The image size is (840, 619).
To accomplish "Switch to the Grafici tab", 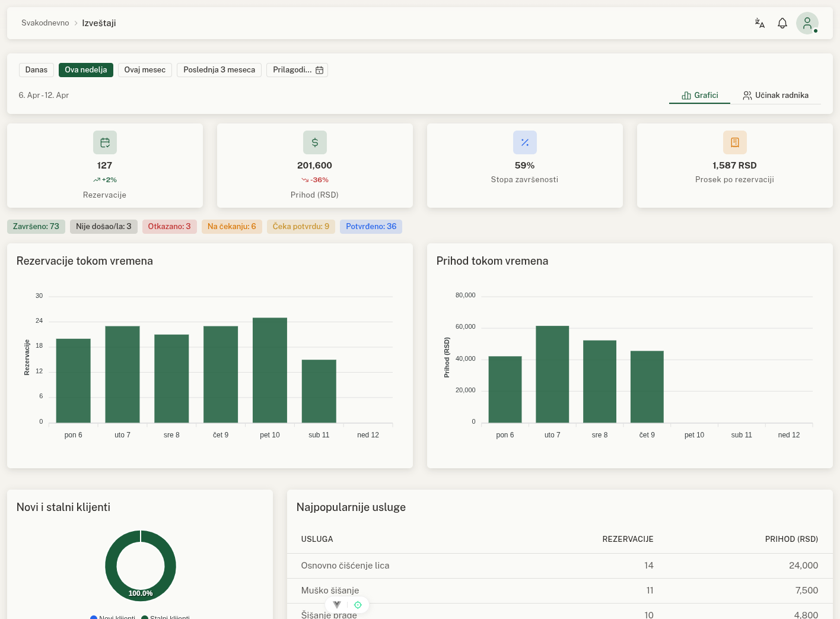I will (700, 96).
